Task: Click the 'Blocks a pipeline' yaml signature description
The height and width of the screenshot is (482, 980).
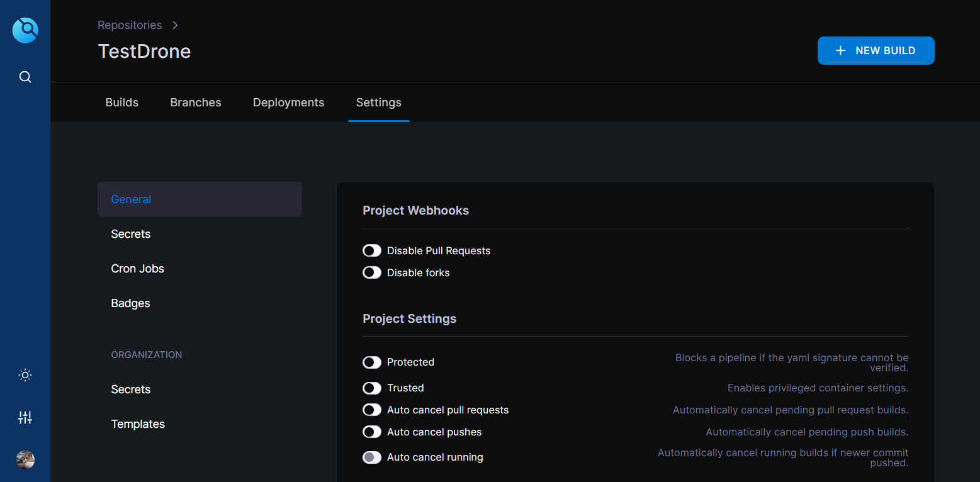Action: [792, 362]
